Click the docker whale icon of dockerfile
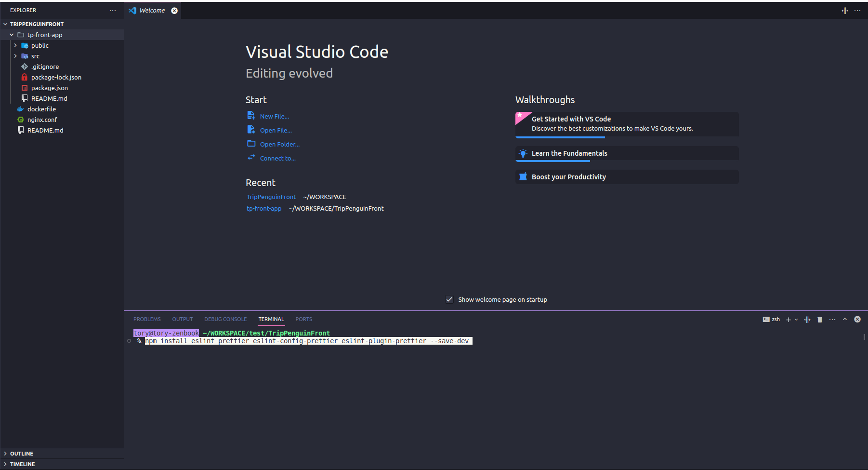 [21, 109]
